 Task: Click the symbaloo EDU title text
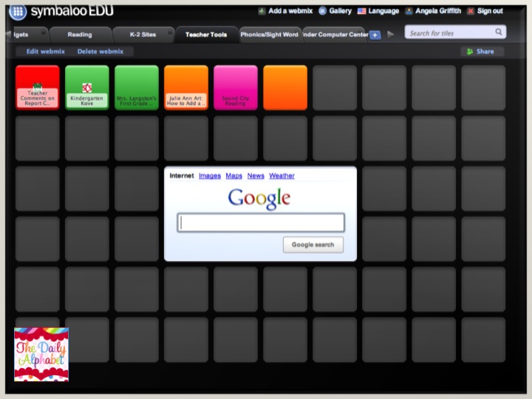(x=72, y=11)
